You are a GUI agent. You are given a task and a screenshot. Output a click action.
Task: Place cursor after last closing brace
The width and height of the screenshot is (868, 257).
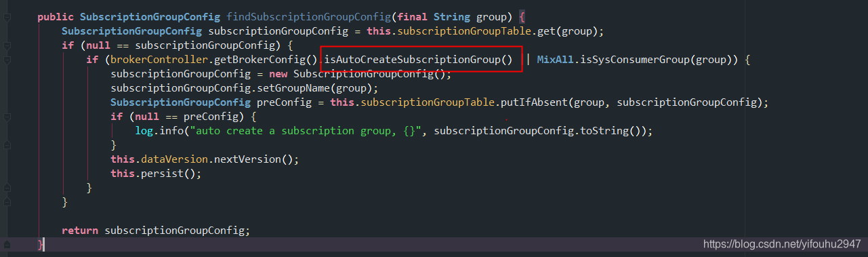[45, 245]
